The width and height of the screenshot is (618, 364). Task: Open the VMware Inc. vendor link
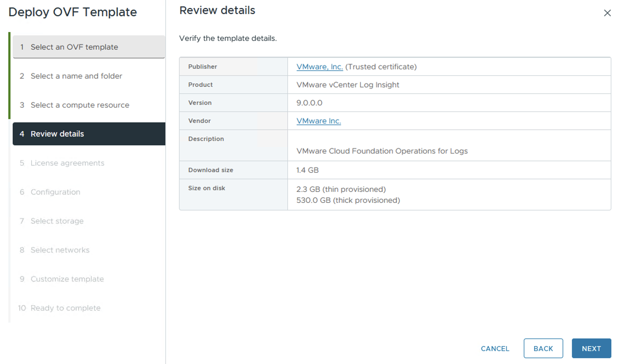[319, 121]
